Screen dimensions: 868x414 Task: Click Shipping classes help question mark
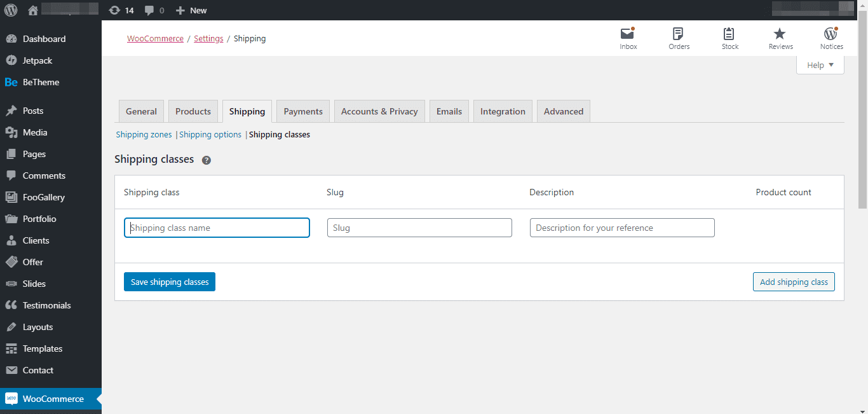[x=207, y=160]
